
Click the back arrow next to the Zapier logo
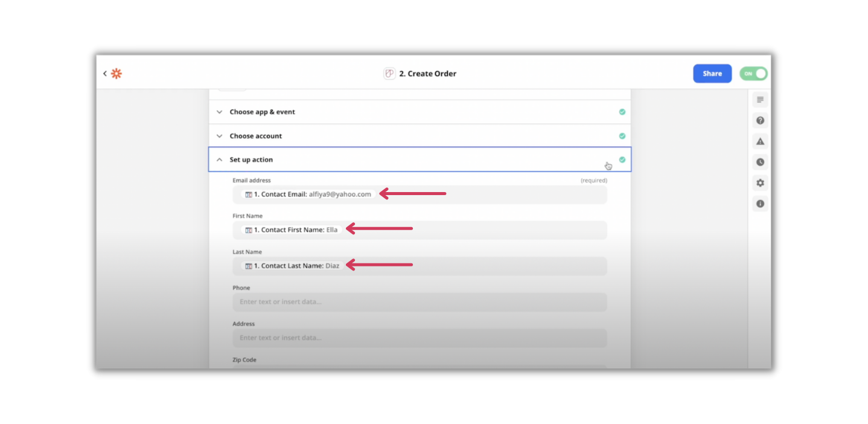(104, 73)
